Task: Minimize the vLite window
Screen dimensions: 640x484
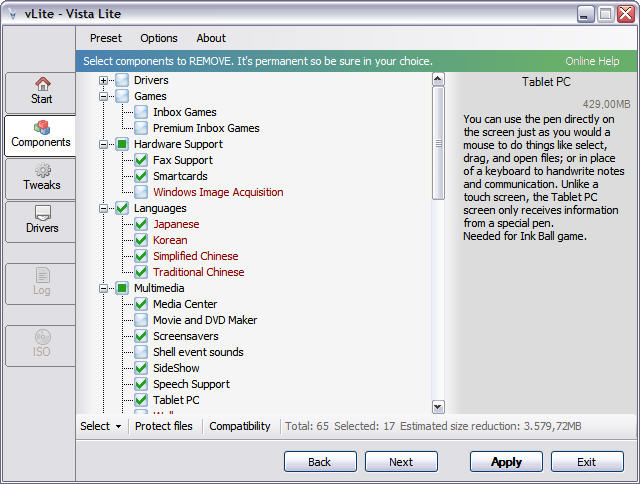Action: point(585,14)
